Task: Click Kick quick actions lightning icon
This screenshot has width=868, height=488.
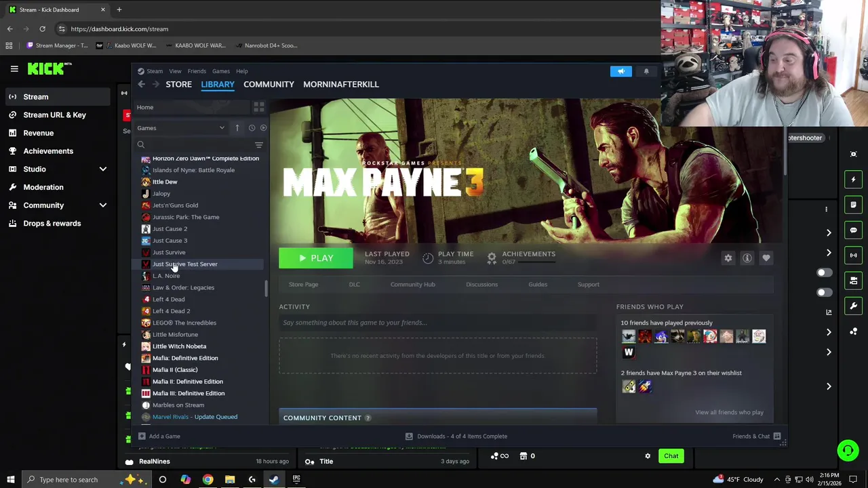Action: click(x=853, y=180)
